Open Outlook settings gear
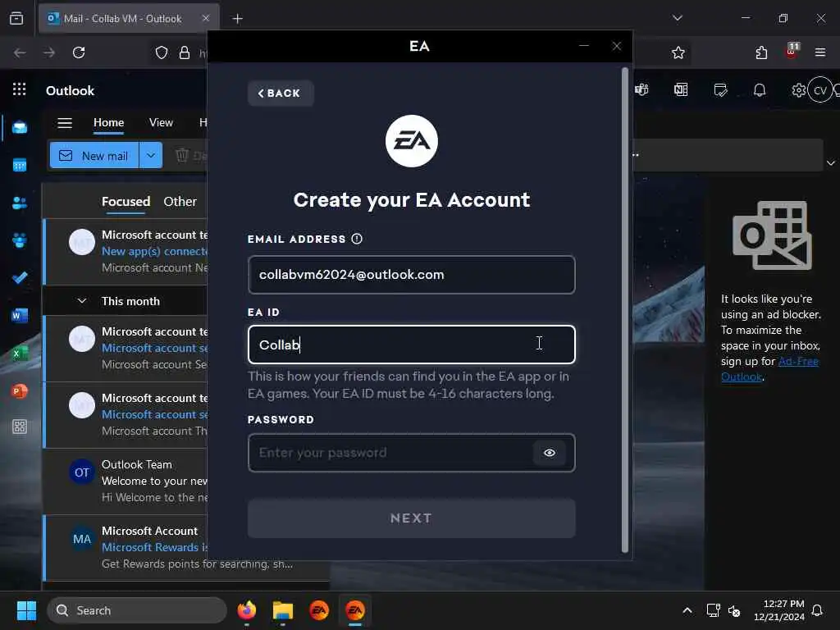 click(x=799, y=90)
